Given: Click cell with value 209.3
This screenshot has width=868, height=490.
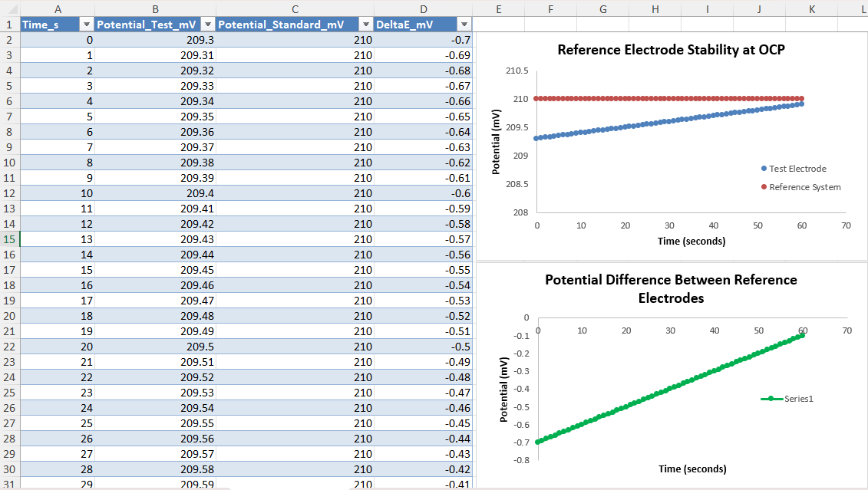Looking at the screenshot, I should [156, 40].
